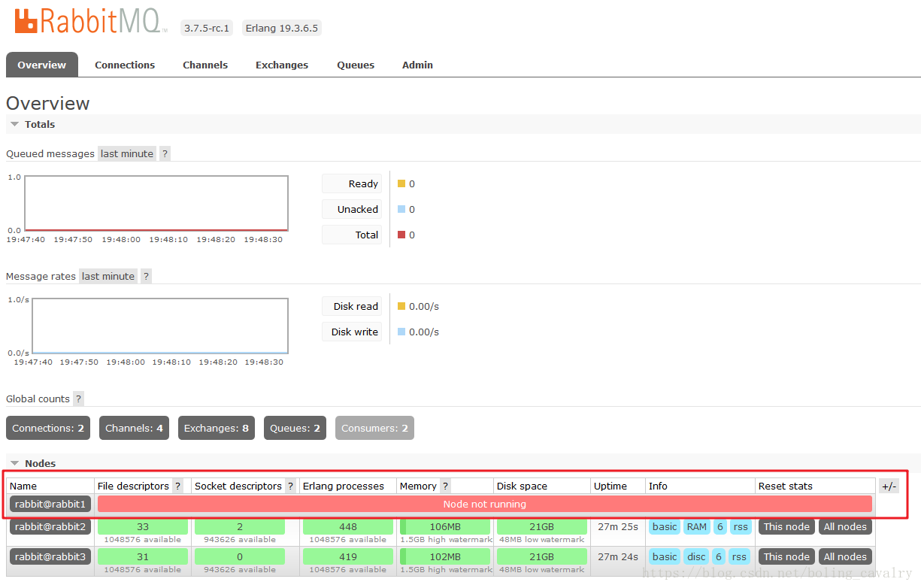This screenshot has width=921, height=588.
Task: Click the Total legend label
Action: coord(352,235)
